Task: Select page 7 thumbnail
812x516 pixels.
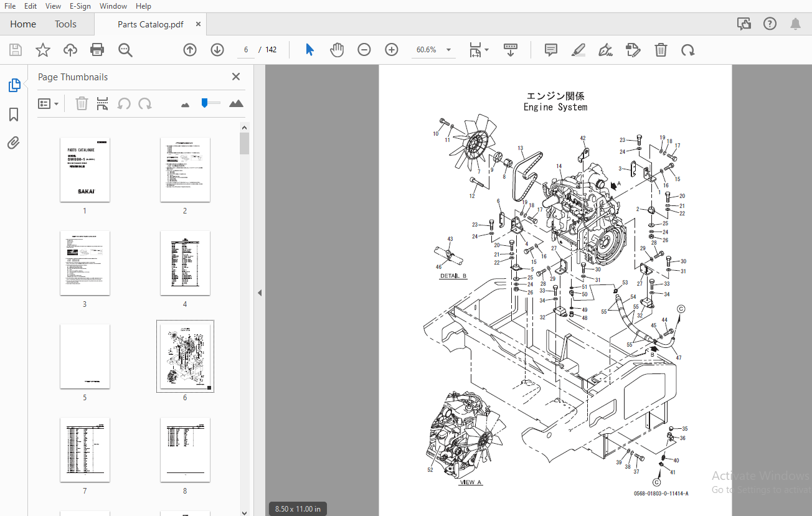Action: 85,449
